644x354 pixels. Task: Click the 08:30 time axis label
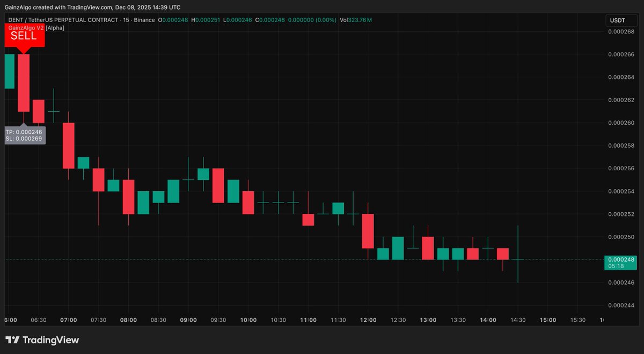tap(158, 320)
